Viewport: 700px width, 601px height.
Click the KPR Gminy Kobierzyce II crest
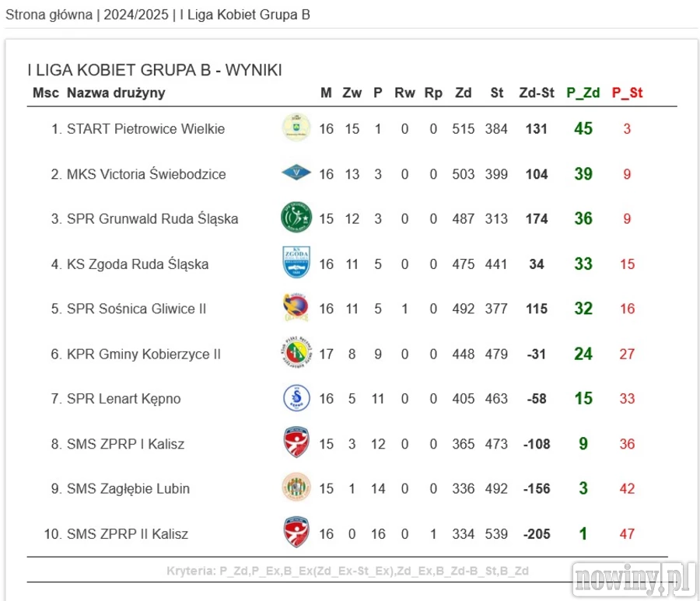click(296, 353)
